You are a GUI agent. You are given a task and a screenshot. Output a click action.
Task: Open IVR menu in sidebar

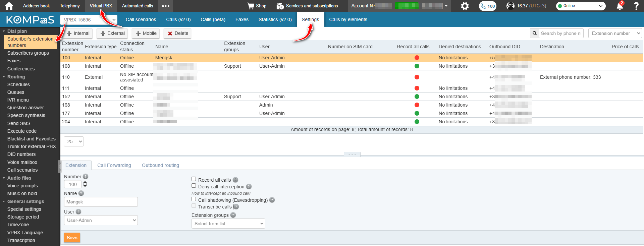coord(18,100)
